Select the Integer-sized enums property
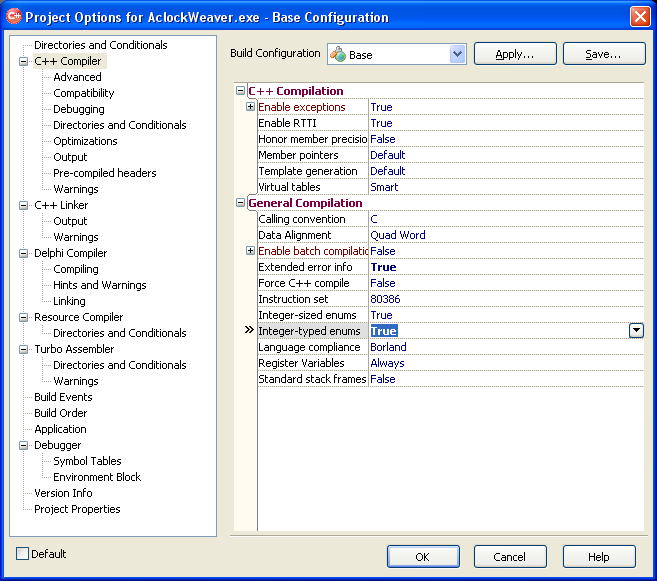Screen dimensions: 657x581 pos(450,315)
